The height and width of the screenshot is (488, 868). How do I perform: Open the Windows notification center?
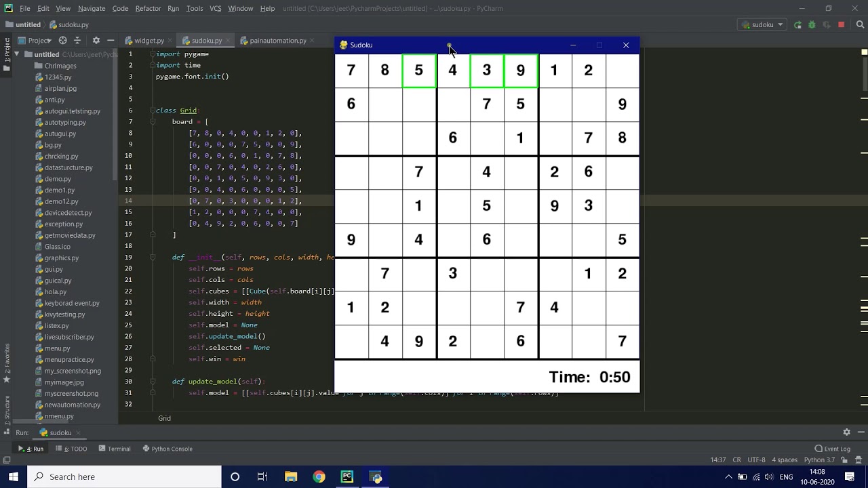850,476
